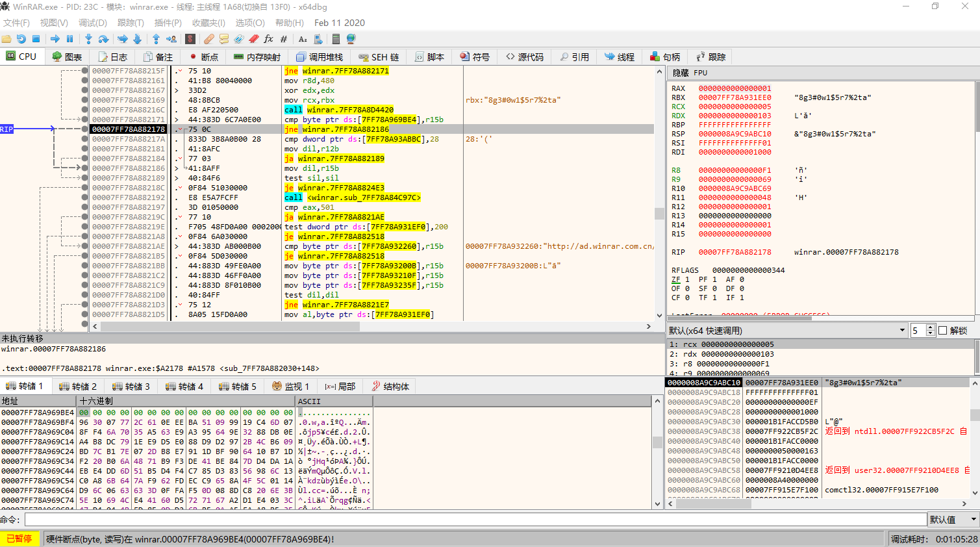
Task: Click the step over icon
Action: (x=104, y=39)
